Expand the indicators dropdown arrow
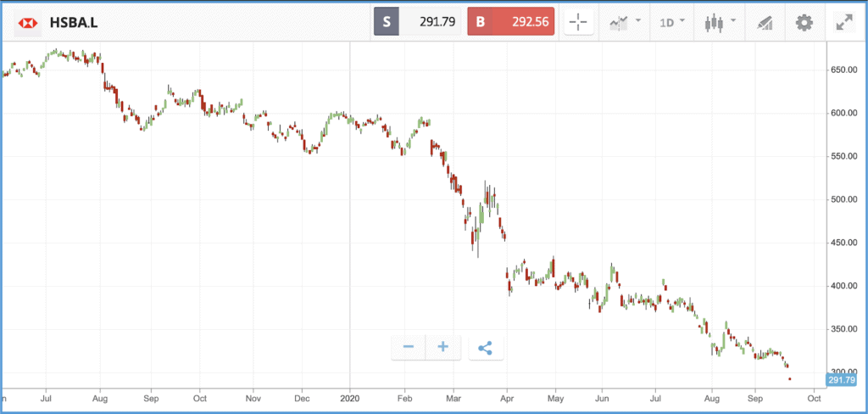 (x=638, y=21)
